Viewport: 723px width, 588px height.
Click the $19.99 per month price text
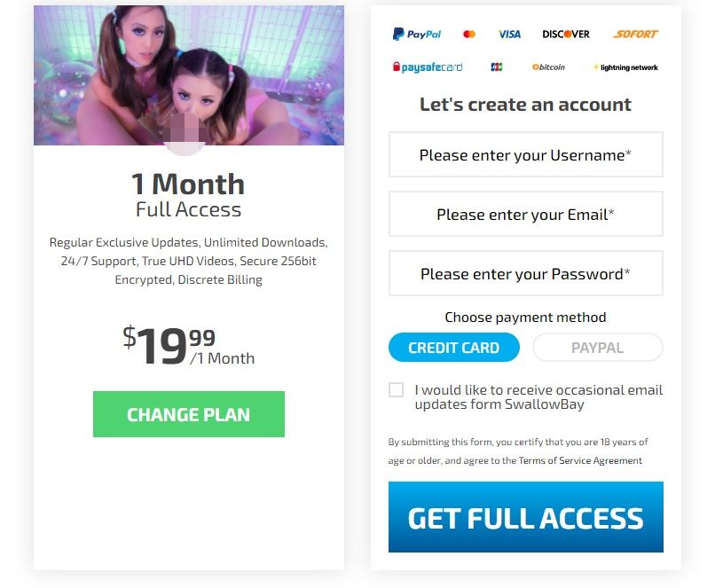(x=189, y=346)
